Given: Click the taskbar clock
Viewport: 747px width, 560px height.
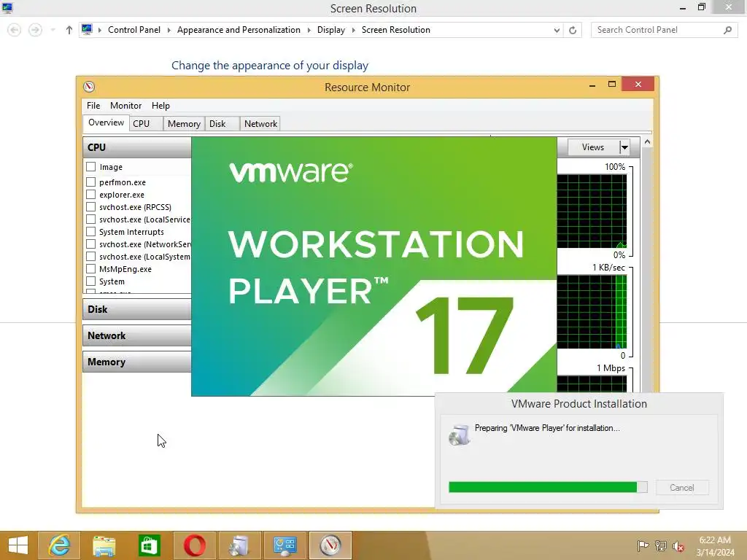Looking at the screenshot, I should point(715,545).
